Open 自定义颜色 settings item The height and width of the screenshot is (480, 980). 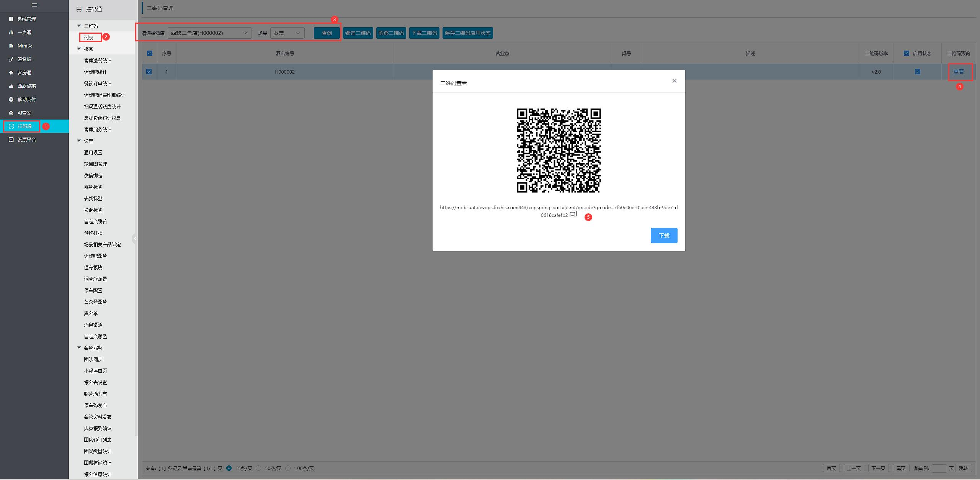(95, 336)
